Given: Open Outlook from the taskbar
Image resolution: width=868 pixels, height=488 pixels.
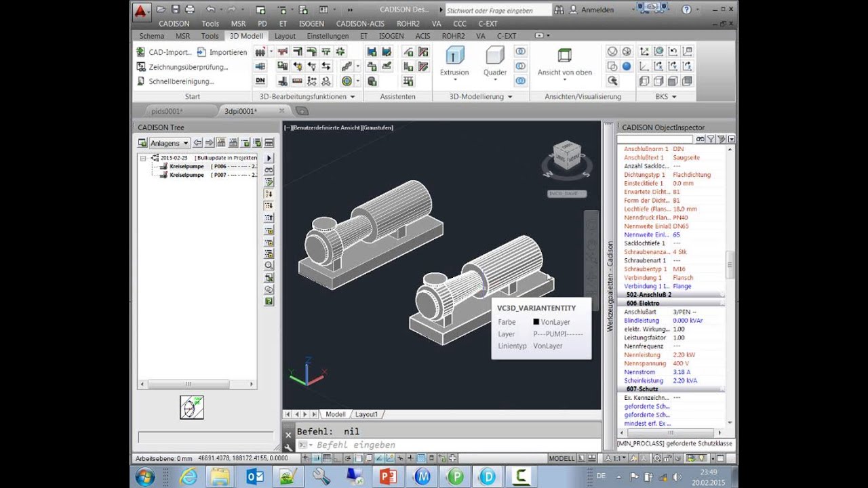Looking at the screenshot, I should 255,476.
